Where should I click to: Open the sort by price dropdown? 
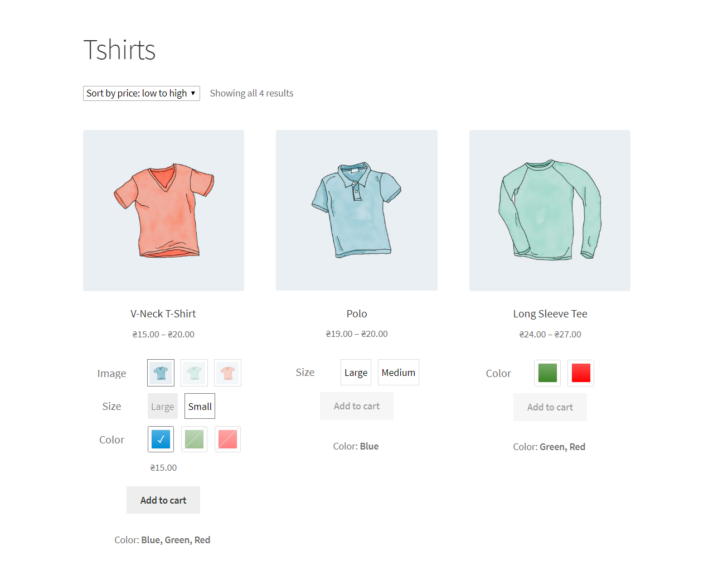click(x=142, y=93)
